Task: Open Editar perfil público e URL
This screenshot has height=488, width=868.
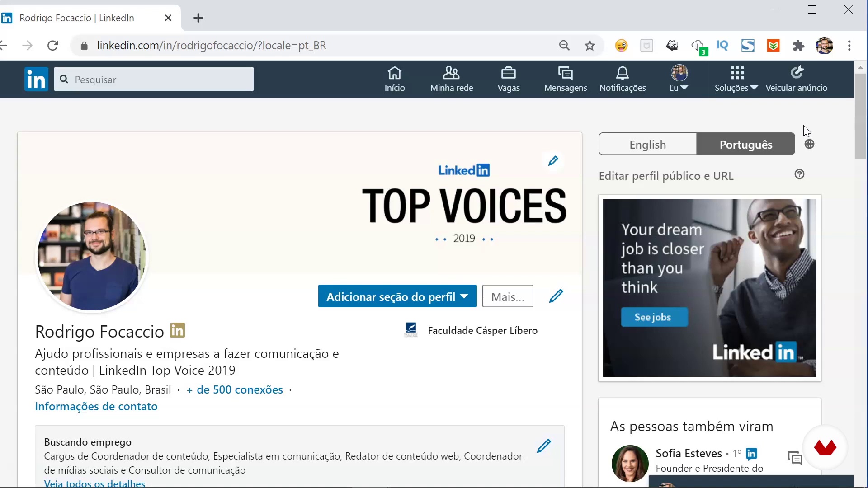Action: tap(666, 176)
